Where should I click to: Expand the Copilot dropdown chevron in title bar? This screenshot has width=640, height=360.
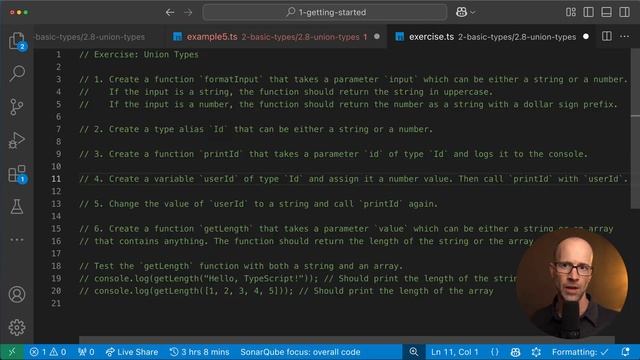[473, 13]
